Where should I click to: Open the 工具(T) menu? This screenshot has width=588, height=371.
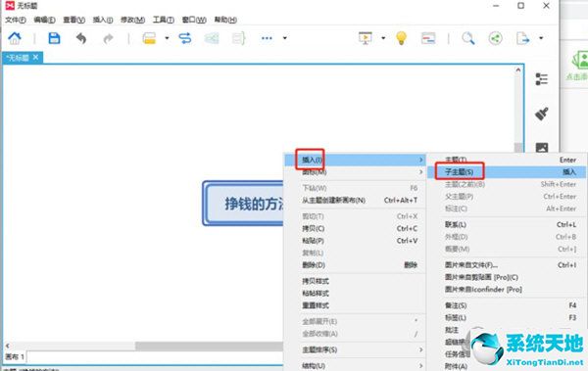(x=164, y=20)
